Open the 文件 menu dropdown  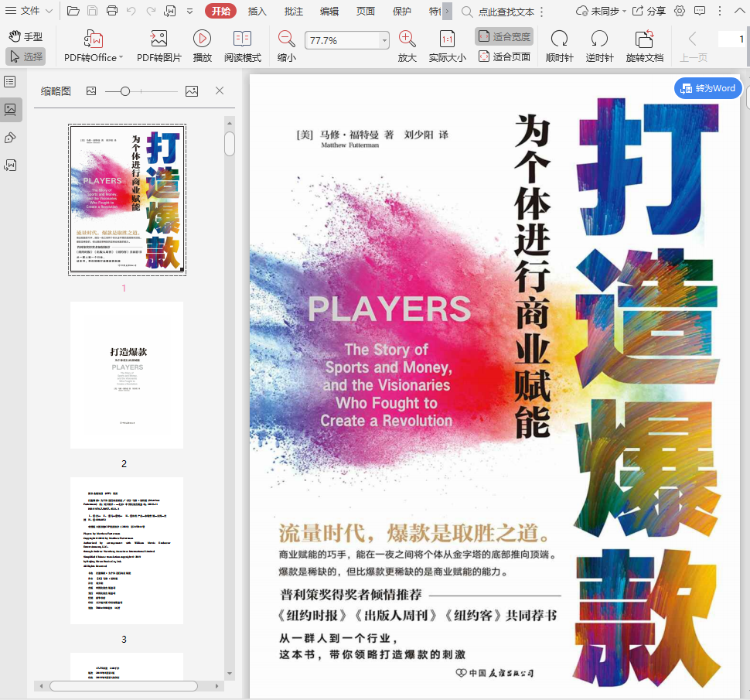[31, 11]
